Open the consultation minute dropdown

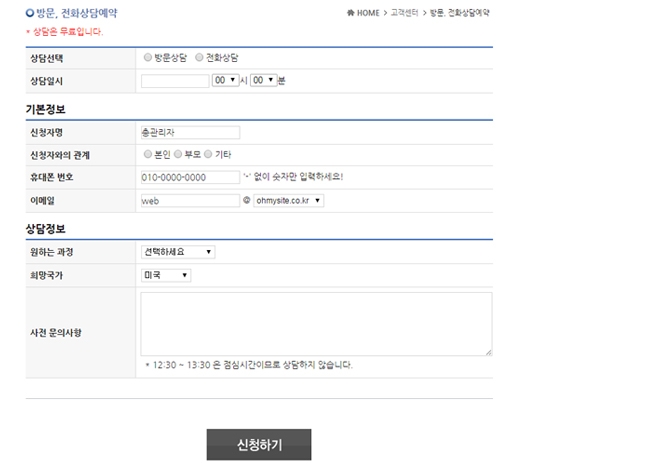click(263, 79)
